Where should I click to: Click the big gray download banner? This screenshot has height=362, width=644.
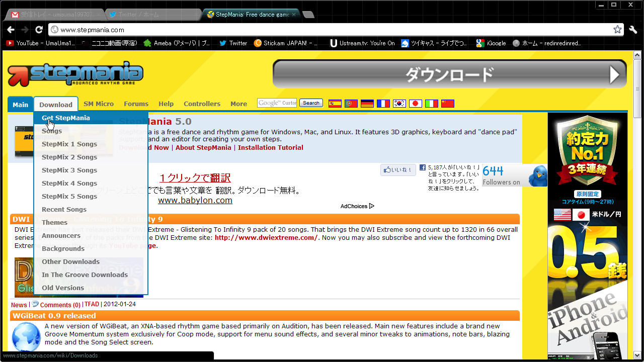450,74
